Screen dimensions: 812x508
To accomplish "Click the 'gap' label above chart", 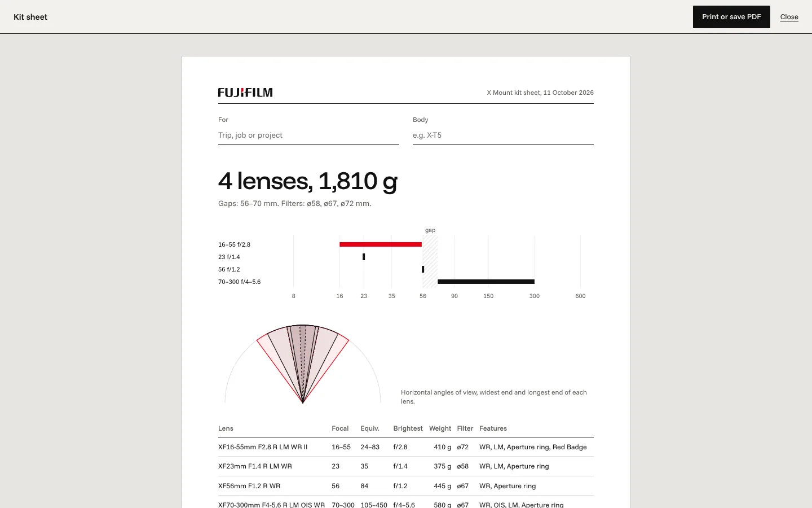I will click(x=430, y=230).
